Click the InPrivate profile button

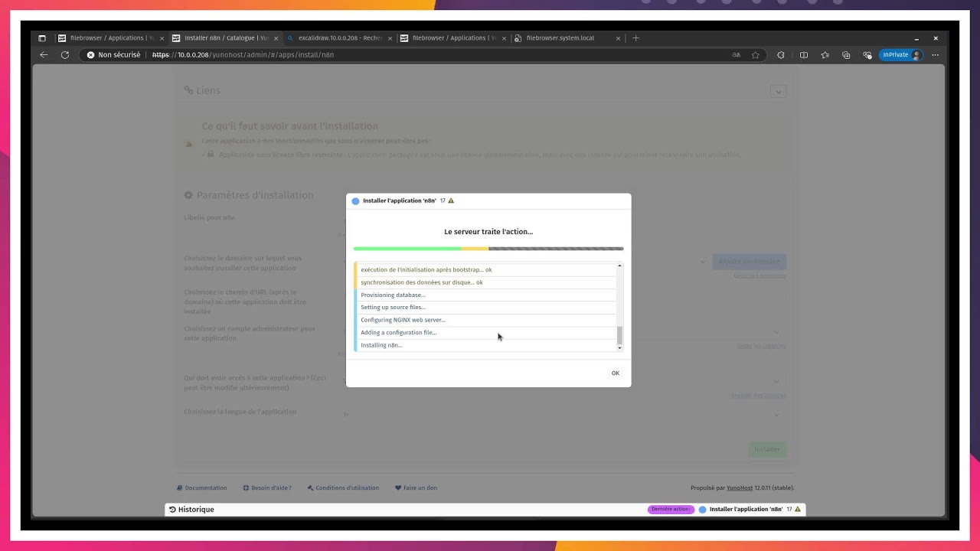901,55
